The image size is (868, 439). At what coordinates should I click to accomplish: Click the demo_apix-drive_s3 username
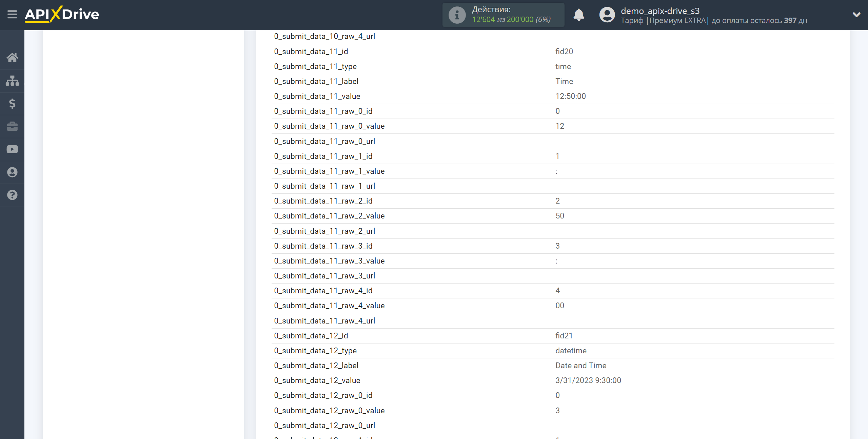(660, 11)
